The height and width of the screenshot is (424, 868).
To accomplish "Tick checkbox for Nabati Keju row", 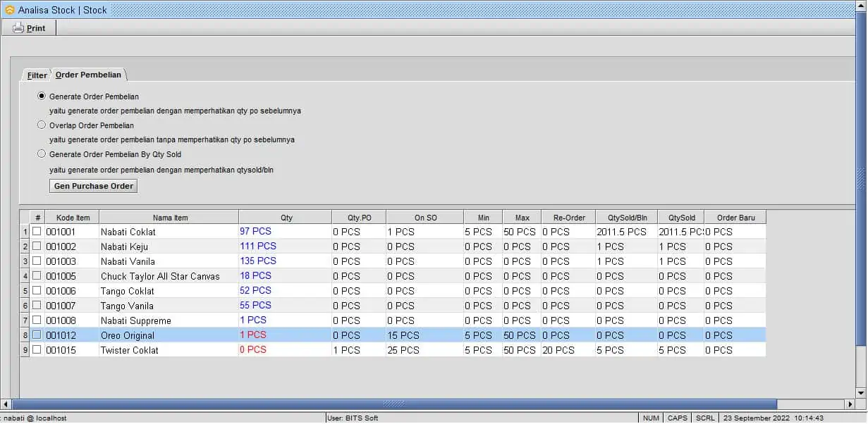I will pyautogui.click(x=37, y=247).
